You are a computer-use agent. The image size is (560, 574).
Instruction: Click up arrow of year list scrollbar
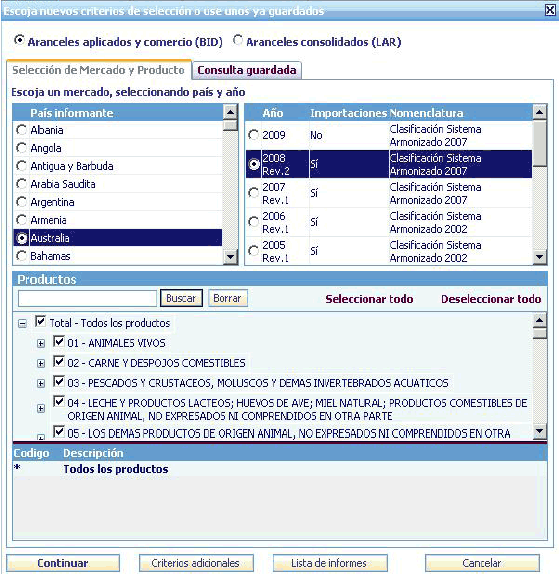[539, 112]
